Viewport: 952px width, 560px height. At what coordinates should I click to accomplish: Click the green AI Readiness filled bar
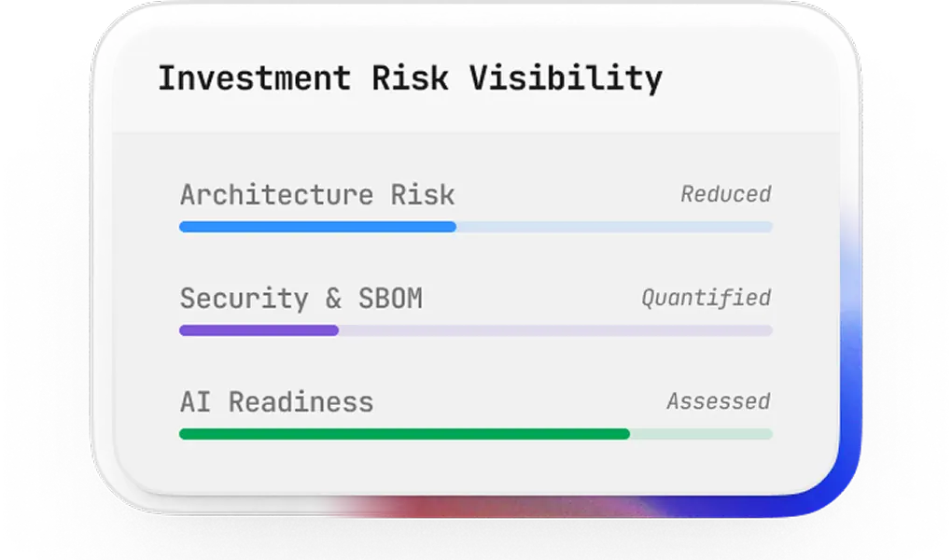coord(404,434)
